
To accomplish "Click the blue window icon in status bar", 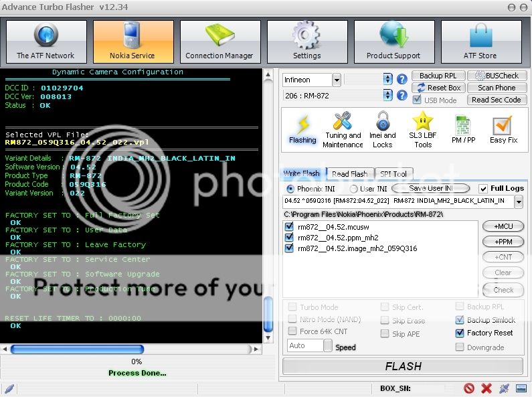I will 521,388.
